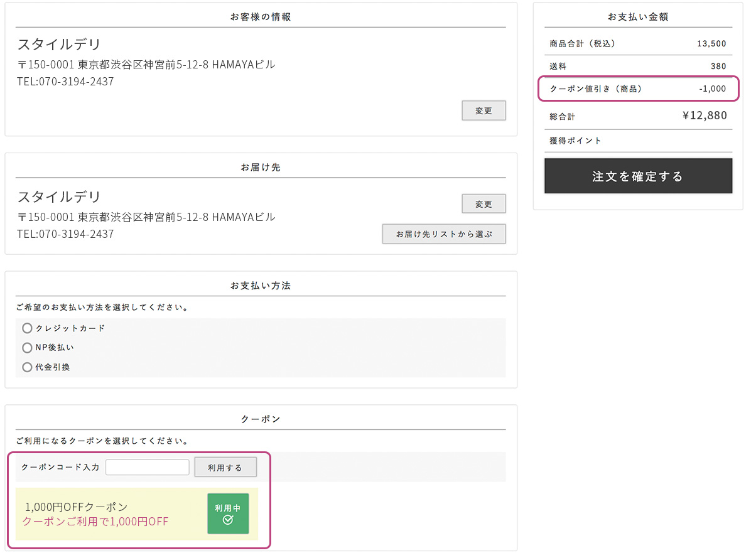
Task: Click the 1,000円OFFクーポン title text
Action: 76,507
